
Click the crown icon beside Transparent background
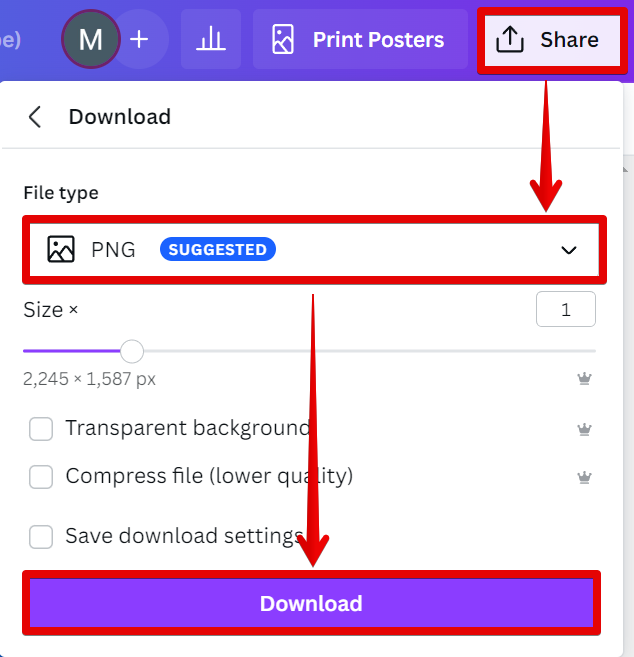coord(584,429)
